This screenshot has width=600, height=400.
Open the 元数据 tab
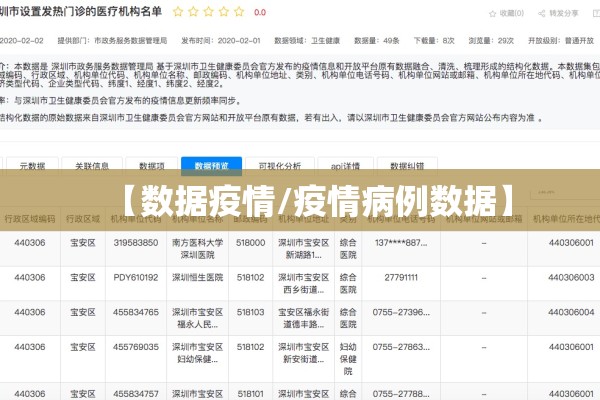[32, 166]
